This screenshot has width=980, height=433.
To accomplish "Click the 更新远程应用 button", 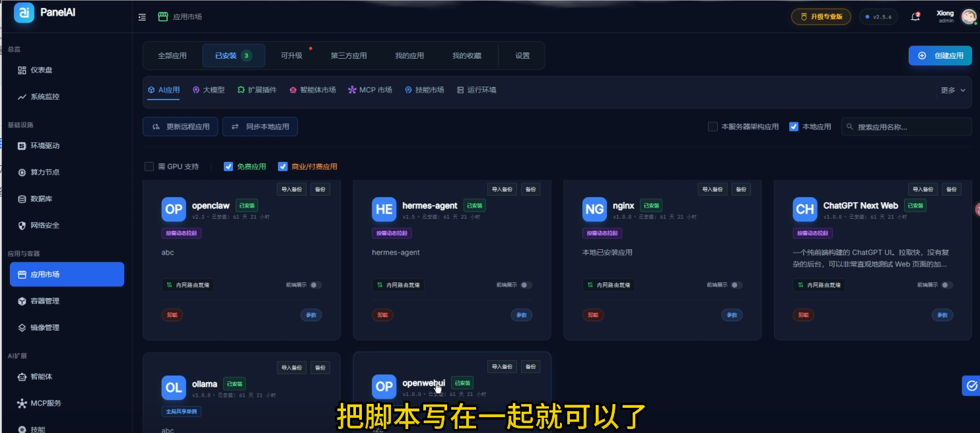I will [180, 126].
